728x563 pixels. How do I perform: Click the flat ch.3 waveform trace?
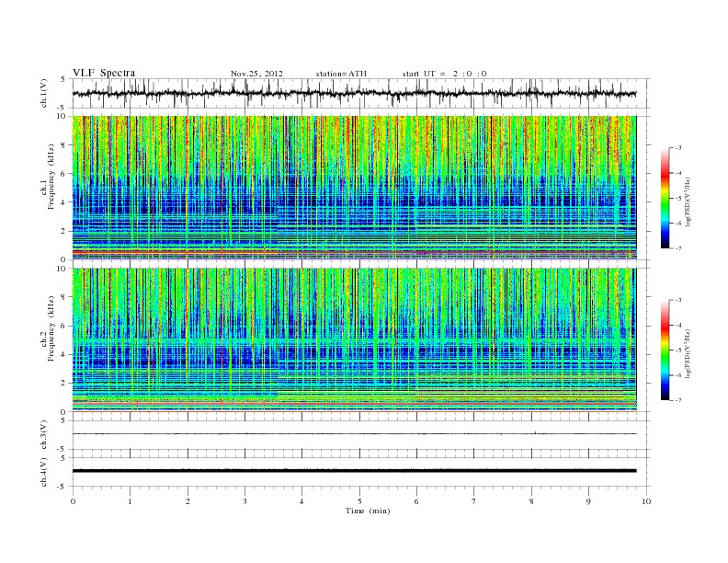coord(354,434)
